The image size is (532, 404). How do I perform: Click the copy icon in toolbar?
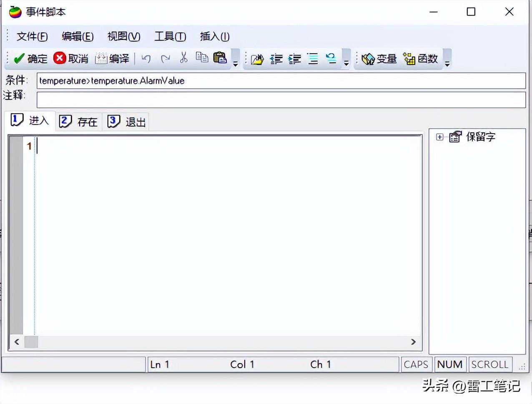coord(202,57)
